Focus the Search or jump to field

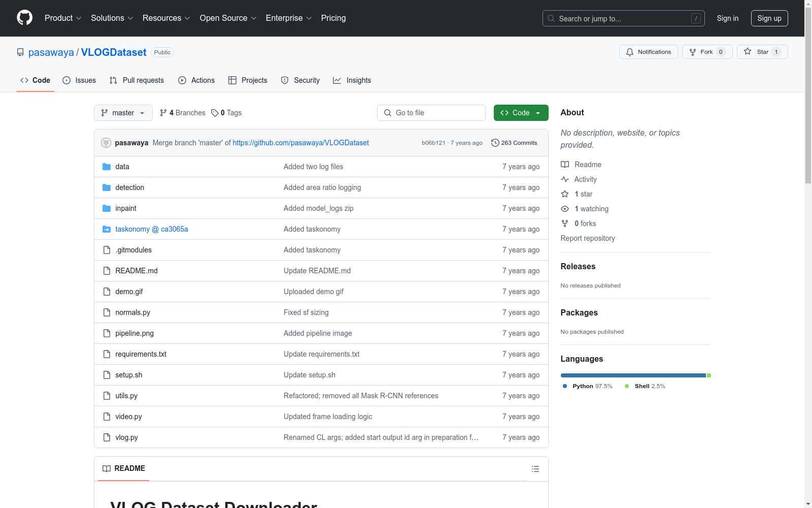[x=624, y=18]
